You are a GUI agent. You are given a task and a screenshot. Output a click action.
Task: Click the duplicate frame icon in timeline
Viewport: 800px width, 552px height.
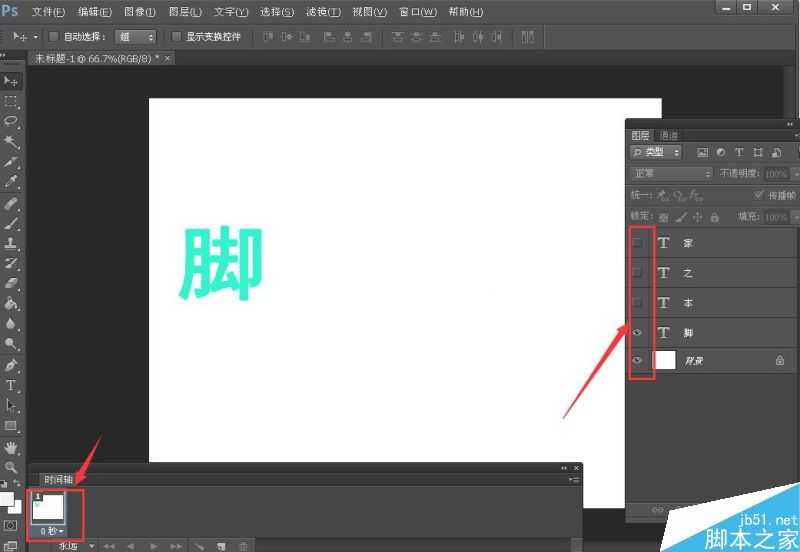pyautogui.click(x=221, y=546)
